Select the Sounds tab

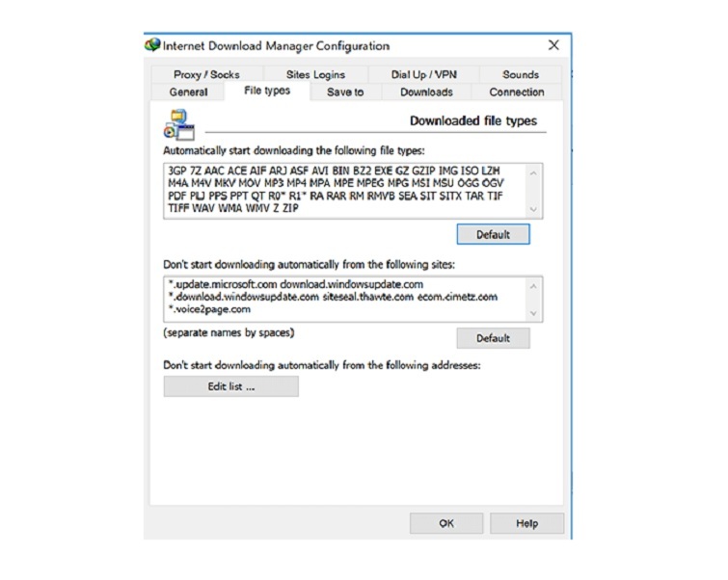click(520, 74)
